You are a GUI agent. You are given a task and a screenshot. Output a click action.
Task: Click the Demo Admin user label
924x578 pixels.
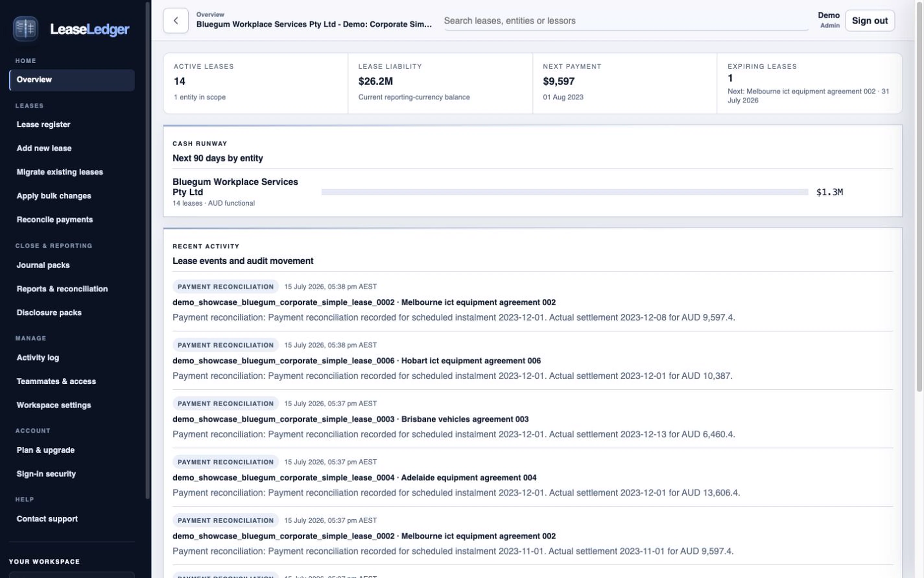(x=828, y=20)
